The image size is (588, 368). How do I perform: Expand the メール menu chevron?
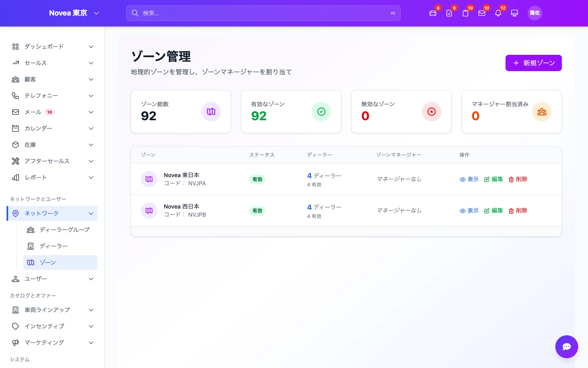click(91, 112)
